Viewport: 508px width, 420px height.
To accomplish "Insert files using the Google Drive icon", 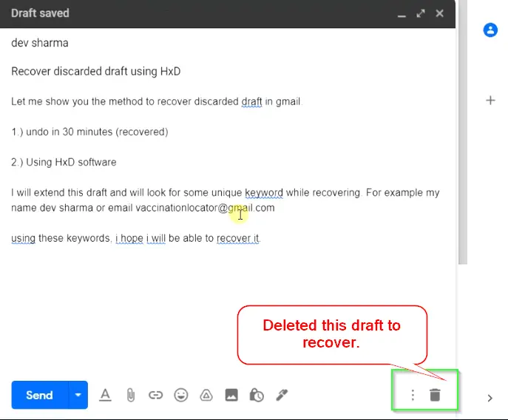I will (x=206, y=395).
